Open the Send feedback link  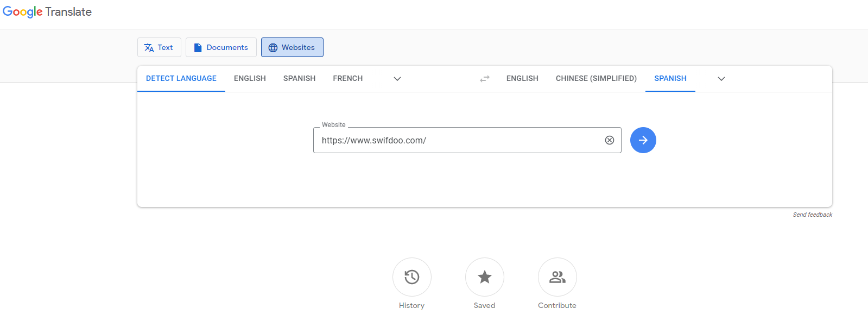[813, 215]
